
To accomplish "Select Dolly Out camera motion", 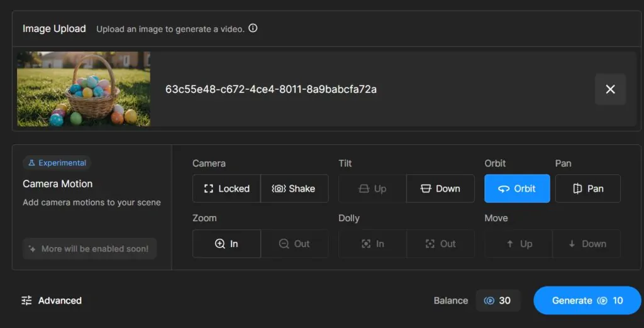I will coord(440,244).
